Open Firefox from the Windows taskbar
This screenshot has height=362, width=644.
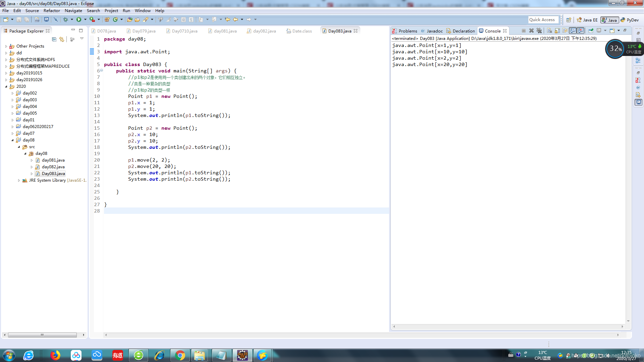(x=55, y=355)
